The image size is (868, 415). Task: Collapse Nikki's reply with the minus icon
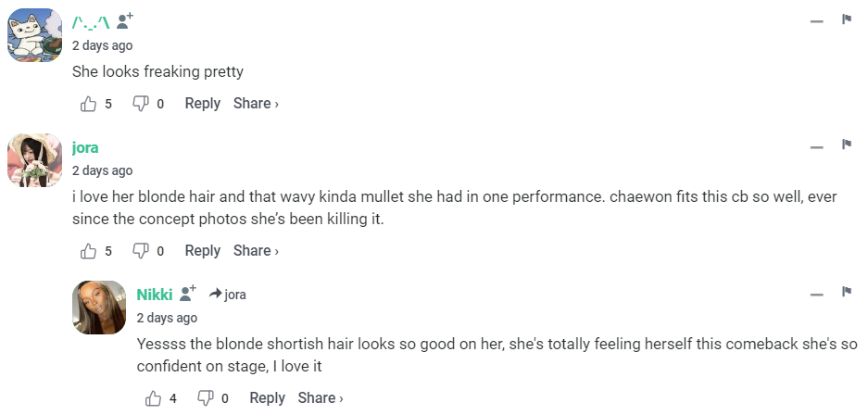pyautogui.click(x=816, y=294)
